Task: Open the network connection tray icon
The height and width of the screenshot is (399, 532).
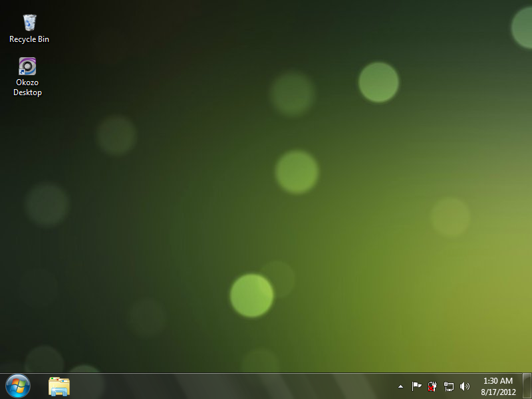Action: pos(448,386)
